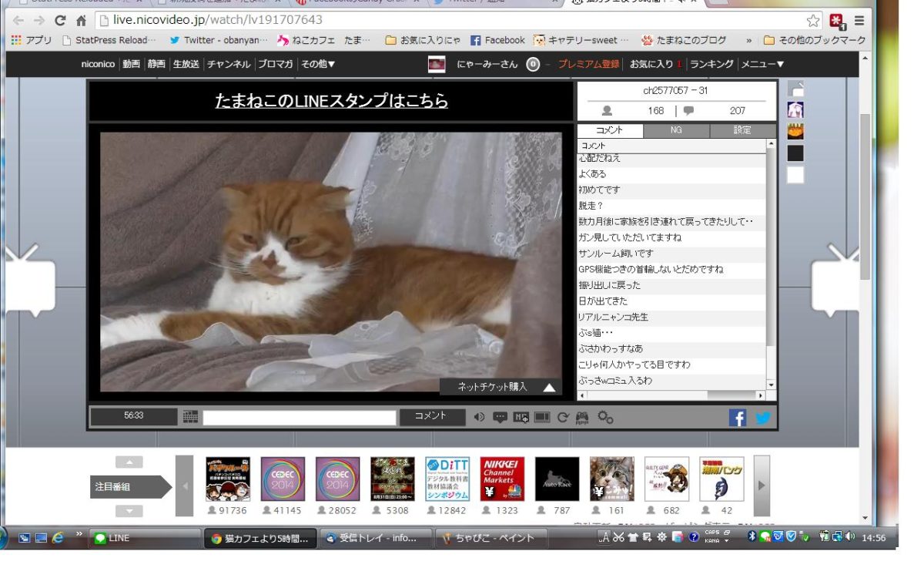Click the user avatar thumbnail in the niconico bar
Viewport: 924px width, 578px height.
(437, 64)
